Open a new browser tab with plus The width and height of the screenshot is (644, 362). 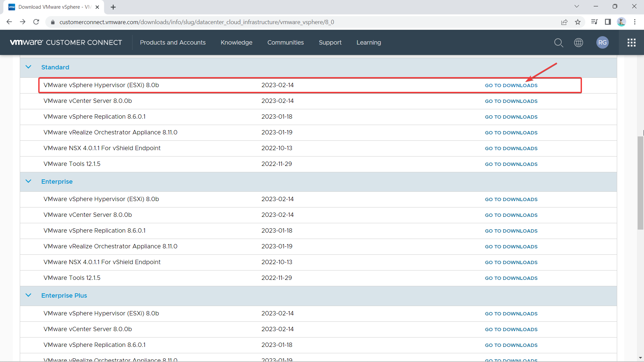click(x=113, y=7)
